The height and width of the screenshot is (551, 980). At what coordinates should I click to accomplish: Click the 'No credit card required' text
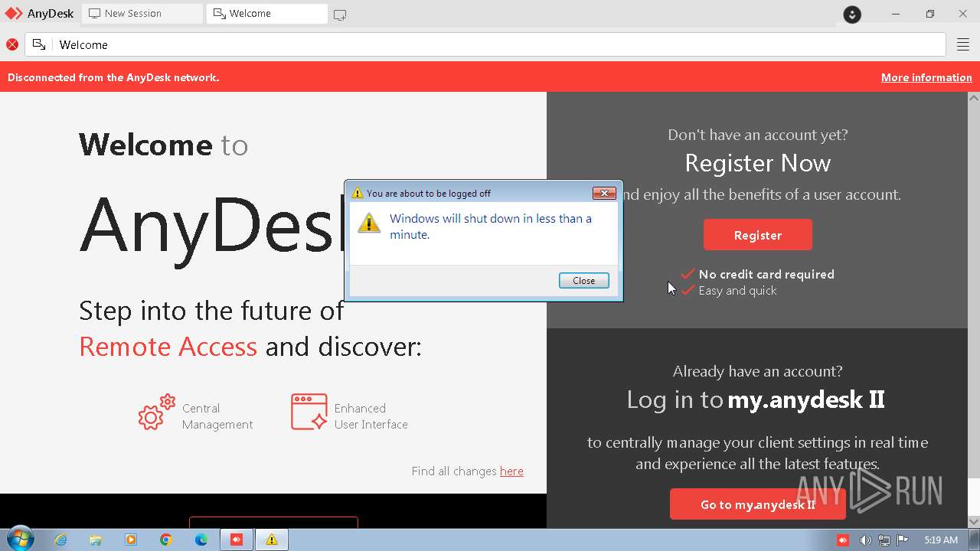(x=766, y=274)
